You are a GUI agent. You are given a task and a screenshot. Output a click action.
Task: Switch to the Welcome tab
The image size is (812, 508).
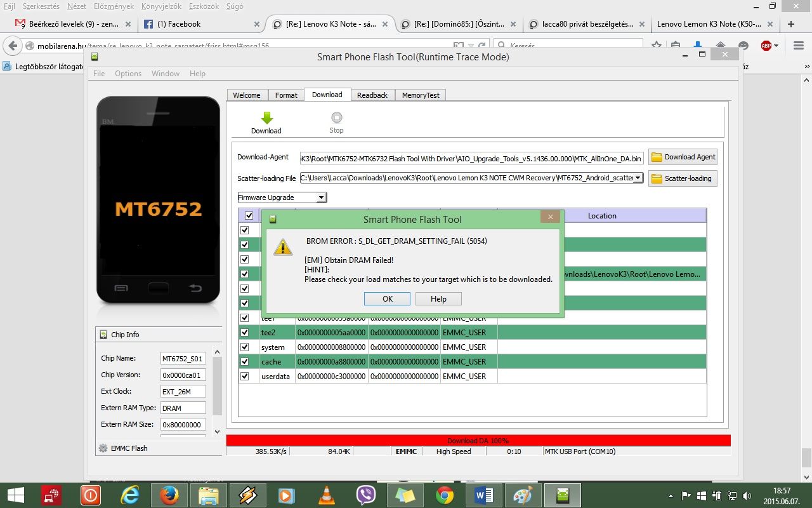[247, 95]
